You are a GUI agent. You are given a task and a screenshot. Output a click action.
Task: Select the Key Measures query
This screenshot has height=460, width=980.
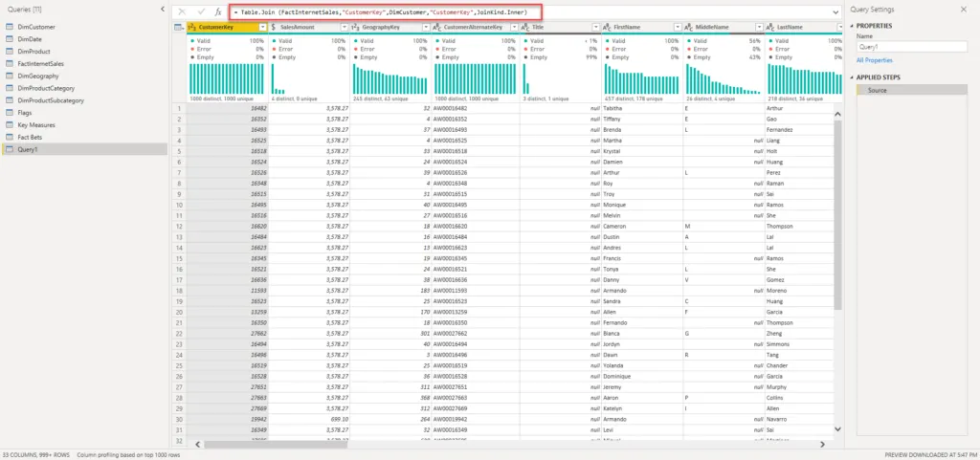[x=36, y=124]
